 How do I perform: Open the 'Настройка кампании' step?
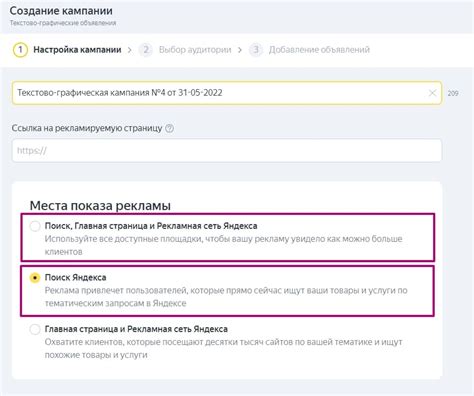[77, 50]
